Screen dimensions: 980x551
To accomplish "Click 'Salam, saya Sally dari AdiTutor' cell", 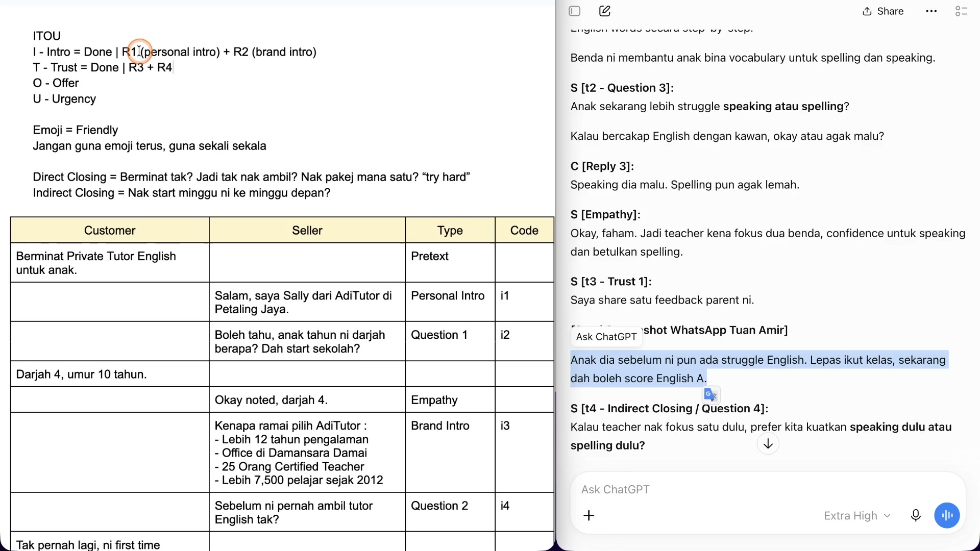I will coord(307,302).
